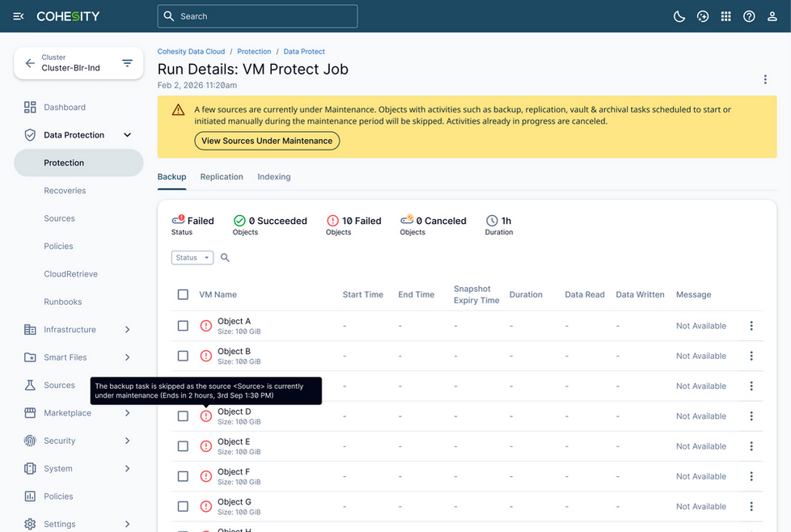Follow the Cohesity Data Cloud breadcrumb
791x532 pixels.
coord(191,52)
